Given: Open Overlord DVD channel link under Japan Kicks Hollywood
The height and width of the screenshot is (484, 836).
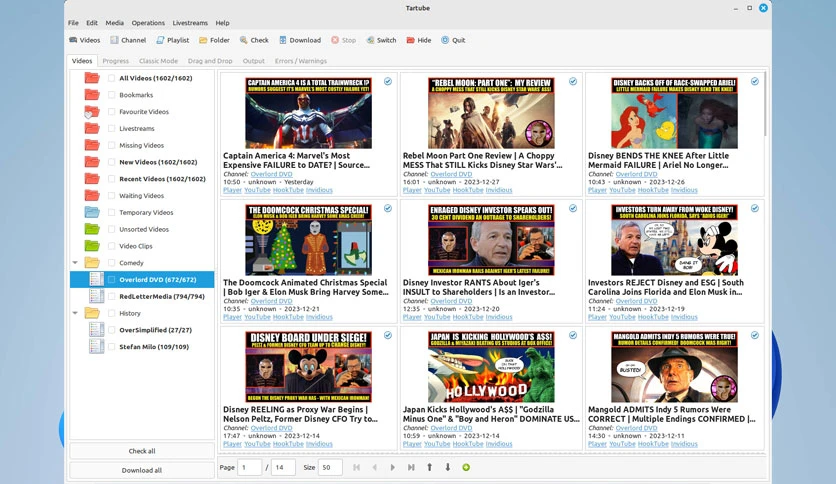Looking at the screenshot, I should (x=451, y=427).
